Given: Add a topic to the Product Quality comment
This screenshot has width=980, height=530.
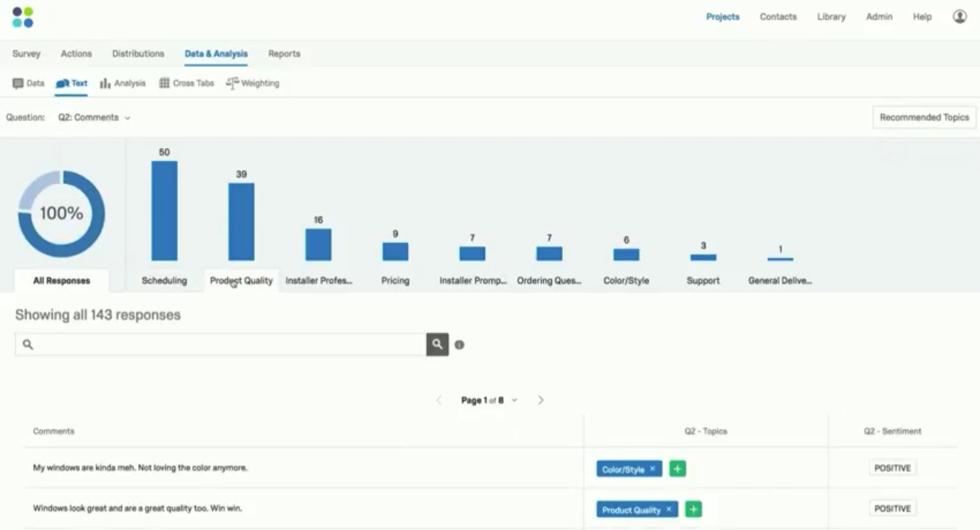Looking at the screenshot, I should [x=693, y=510].
